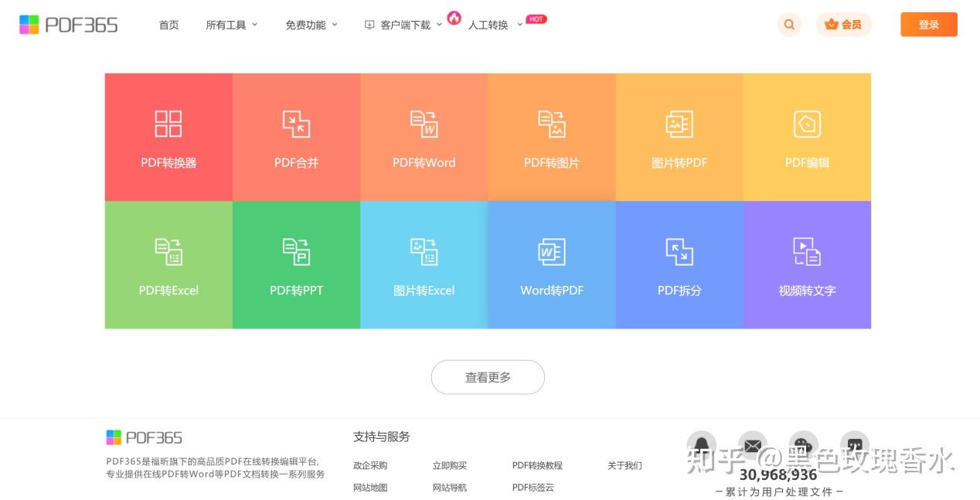Click the 累计为用户处理文件 caption
This screenshot has height=500, width=980.
click(779, 491)
